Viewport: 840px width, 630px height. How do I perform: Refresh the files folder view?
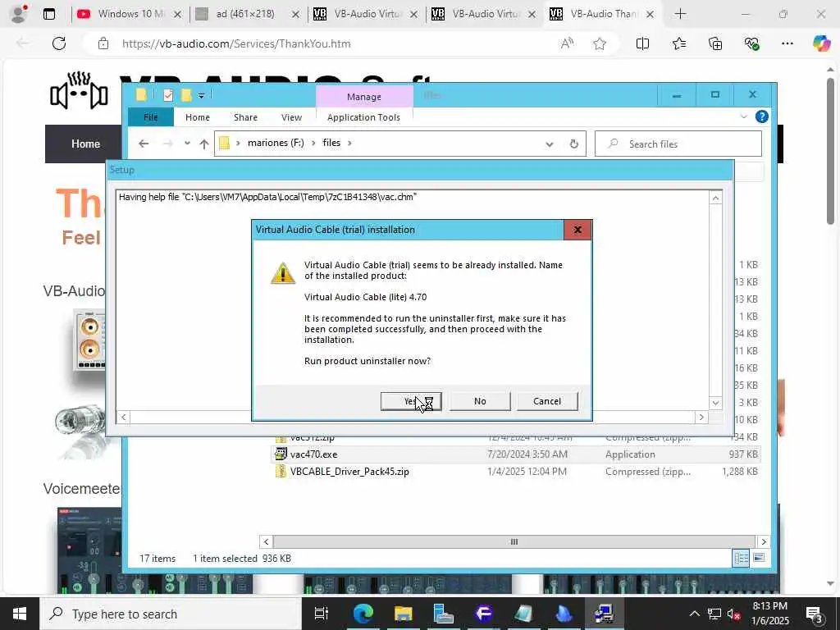coord(573,144)
